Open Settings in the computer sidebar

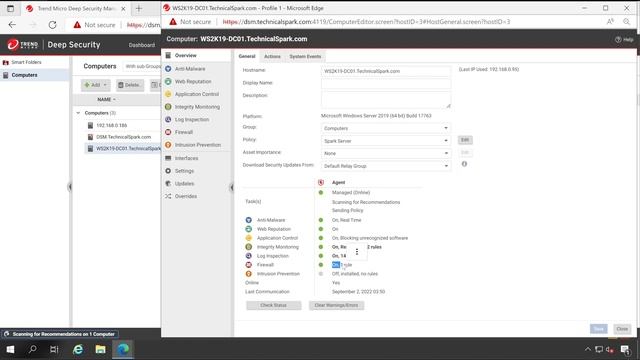[184, 171]
